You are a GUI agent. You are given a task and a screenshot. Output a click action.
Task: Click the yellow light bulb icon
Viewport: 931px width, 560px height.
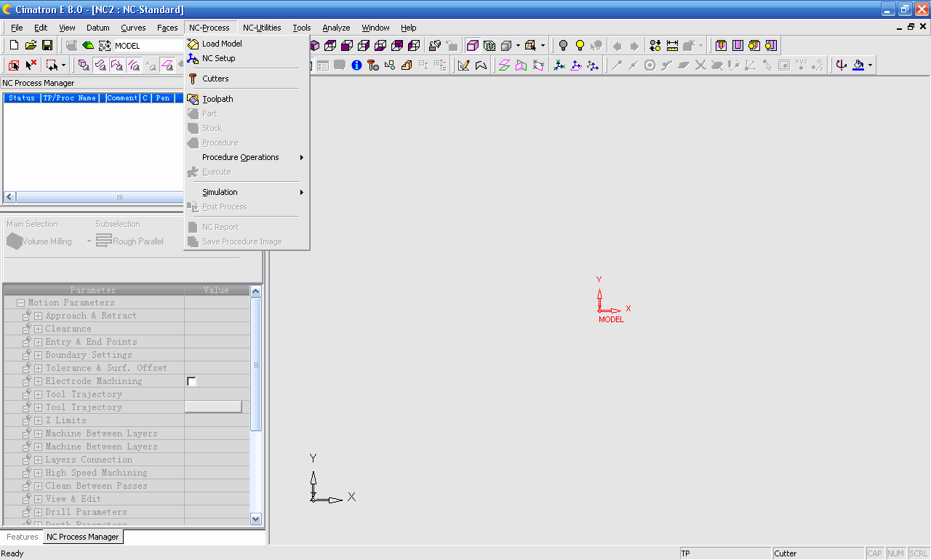click(x=580, y=45)
